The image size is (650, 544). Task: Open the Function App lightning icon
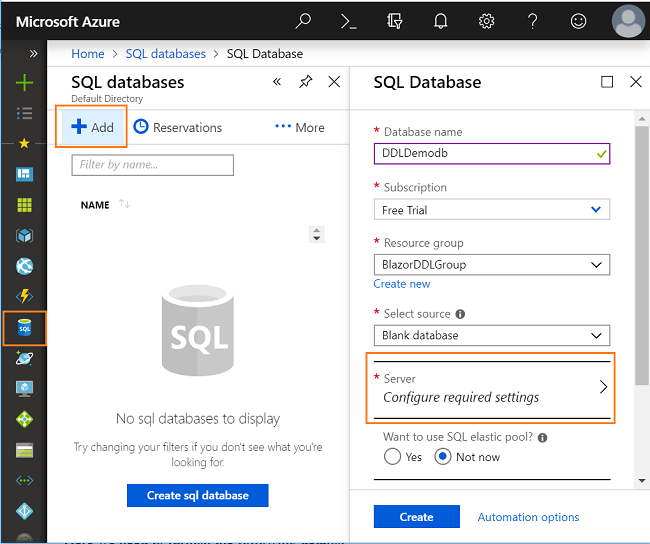click(x=24, y=296)
